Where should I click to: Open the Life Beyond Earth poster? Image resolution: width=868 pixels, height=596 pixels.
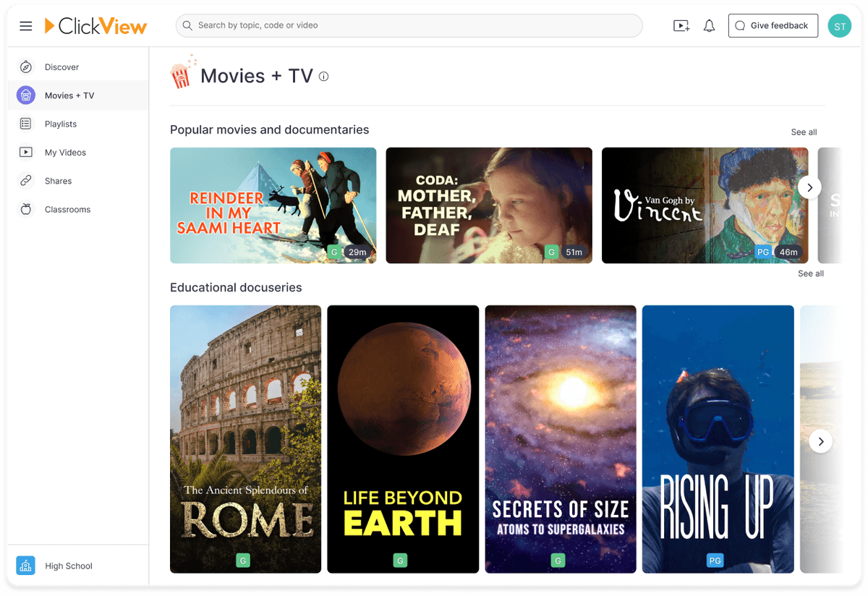pyautogui.click(x=403, y=439)
